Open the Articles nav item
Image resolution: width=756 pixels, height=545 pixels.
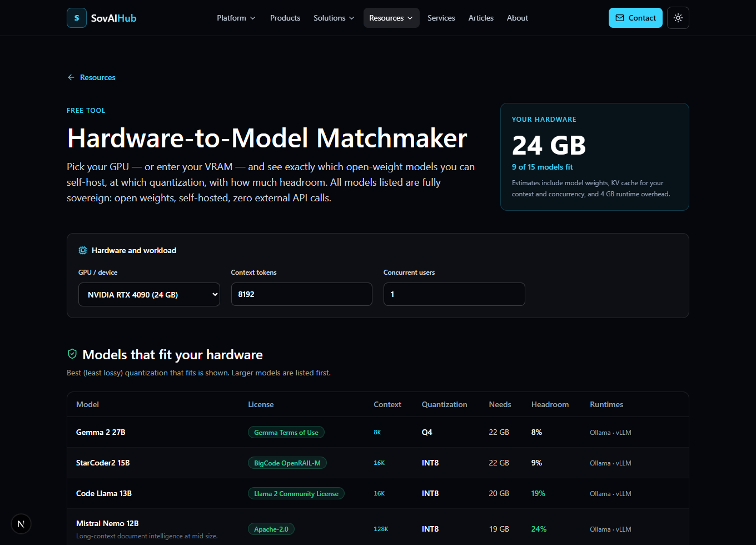pos(481,18)
